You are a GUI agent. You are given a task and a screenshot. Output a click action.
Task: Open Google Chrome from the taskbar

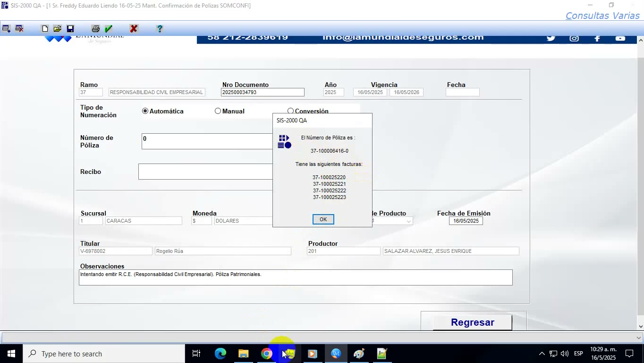pyautogui.click(x=267, y=354)
